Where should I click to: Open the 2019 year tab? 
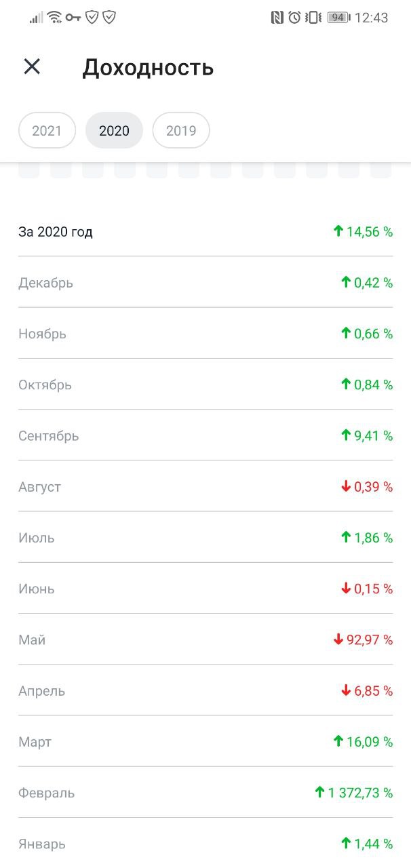[x=181, y=130]
